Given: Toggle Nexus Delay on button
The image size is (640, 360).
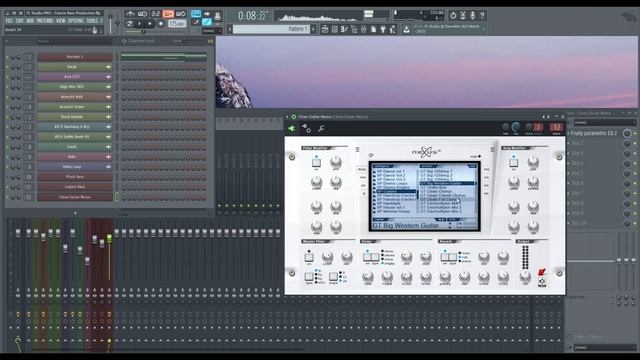Looking at the screenshot, I should click(367, 257).
